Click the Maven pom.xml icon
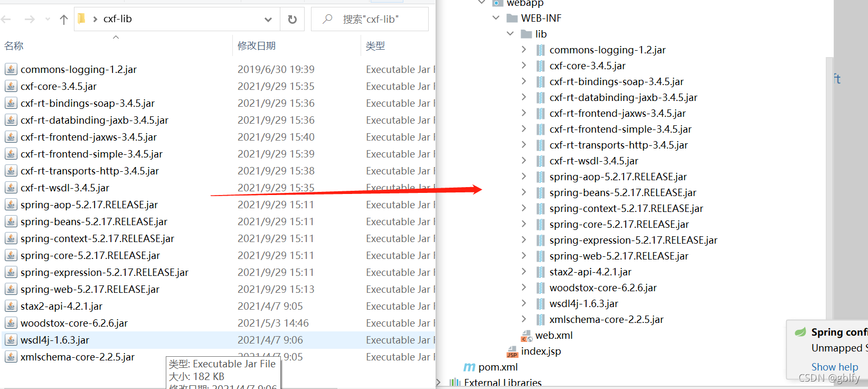 coord(469,367)
